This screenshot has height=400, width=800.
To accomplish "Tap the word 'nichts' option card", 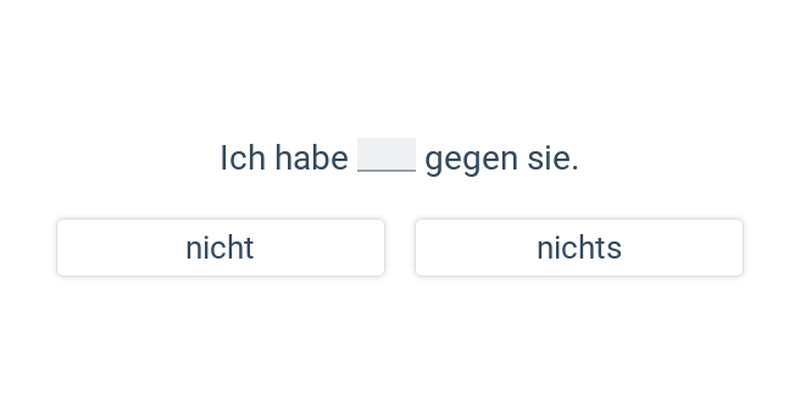I will (x=579, y=247).
